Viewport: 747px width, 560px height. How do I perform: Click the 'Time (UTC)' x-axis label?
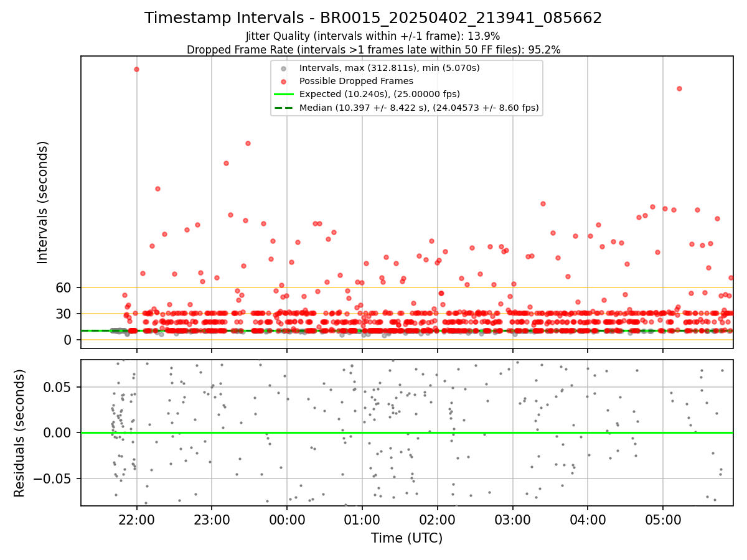406,538
